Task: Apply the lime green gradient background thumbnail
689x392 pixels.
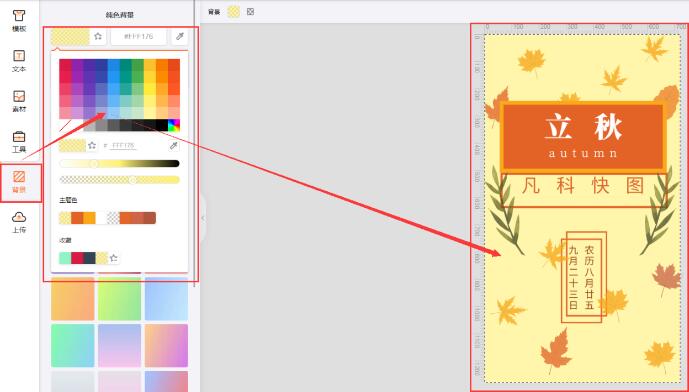Action: pyautogui.click(x=120, y=298)
